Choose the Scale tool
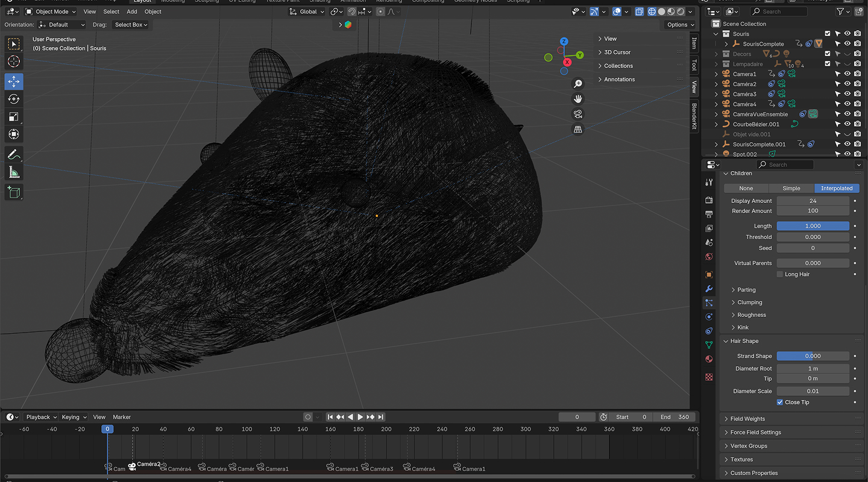The image size is (868, 482). click(14, 116)
